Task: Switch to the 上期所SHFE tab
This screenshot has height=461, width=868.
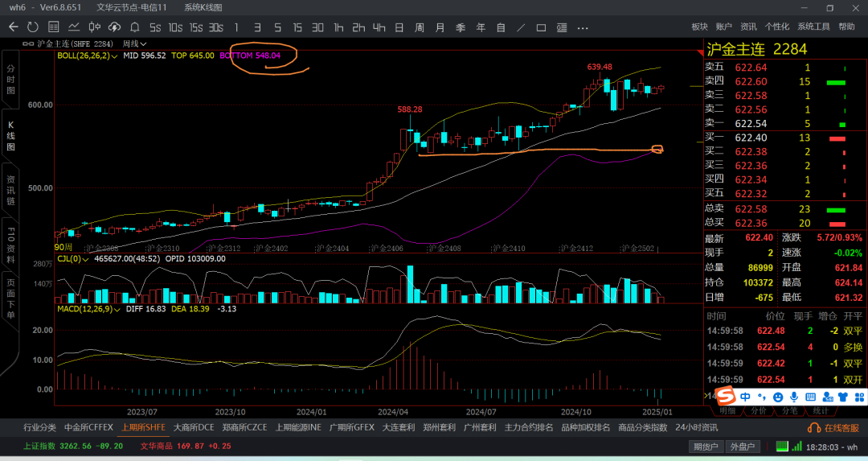Action: click(x=143, y=427)
